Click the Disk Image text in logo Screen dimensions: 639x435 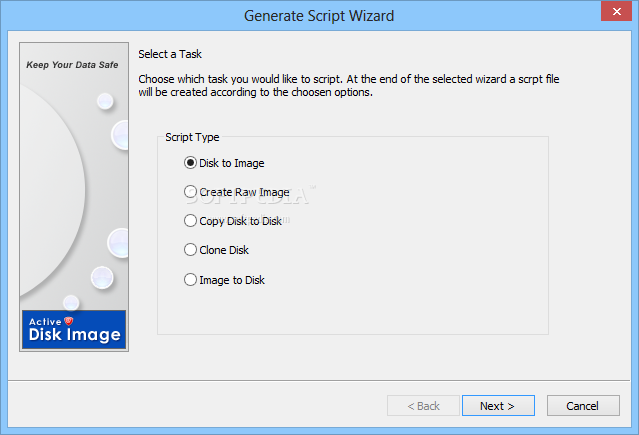75,335
